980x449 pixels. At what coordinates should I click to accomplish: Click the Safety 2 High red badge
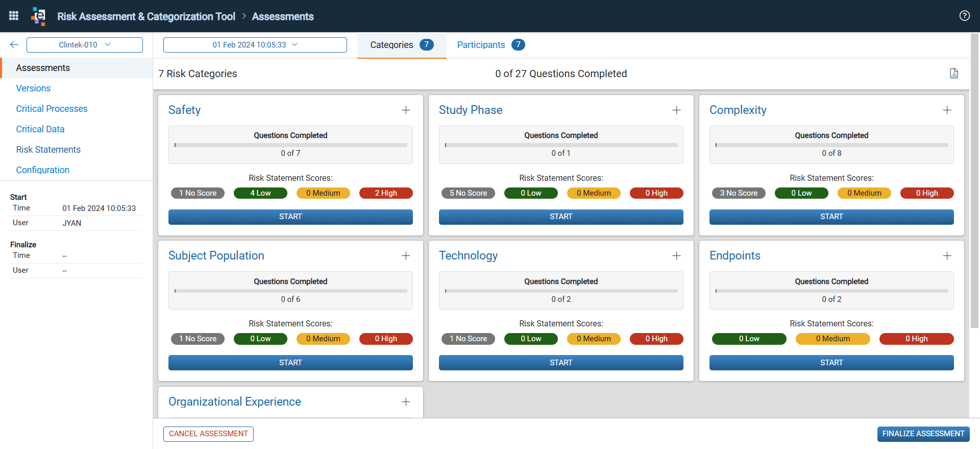pos(386,193)
